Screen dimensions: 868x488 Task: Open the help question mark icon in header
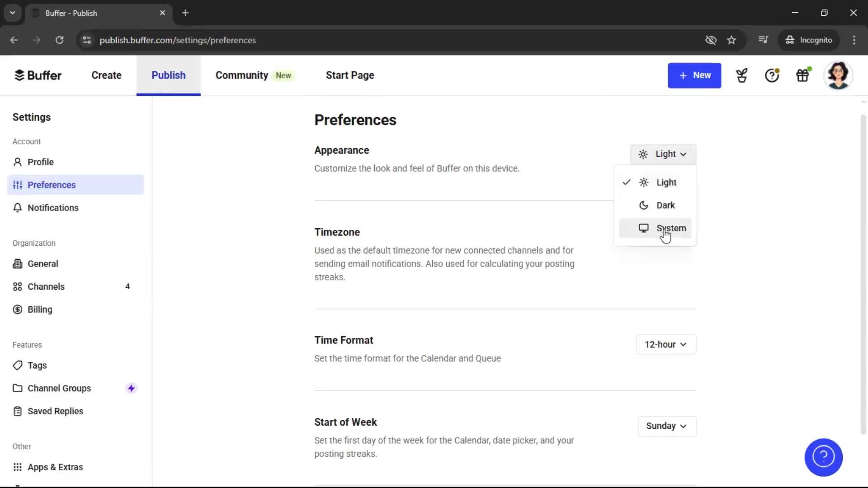pos(771,75)
